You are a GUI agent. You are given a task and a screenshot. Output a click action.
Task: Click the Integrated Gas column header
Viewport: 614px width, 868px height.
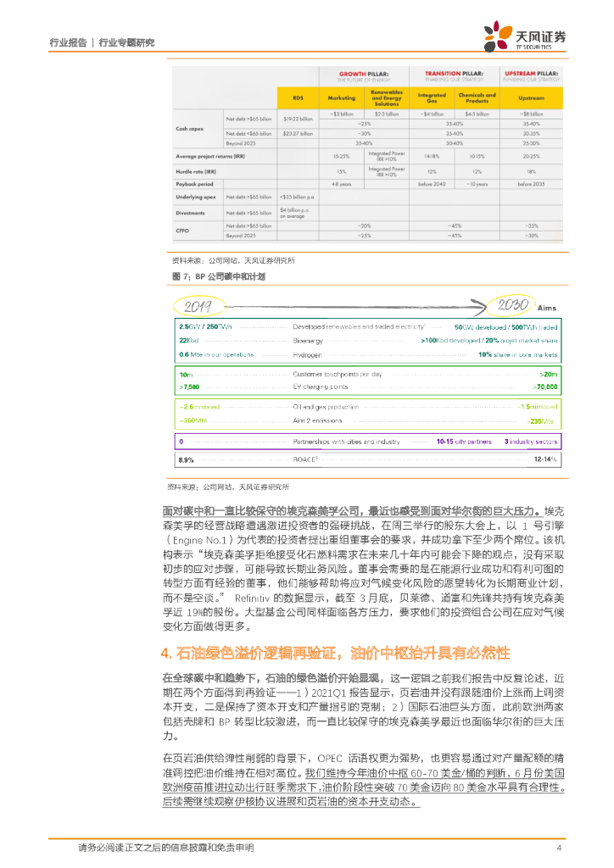tap(432, 98)
